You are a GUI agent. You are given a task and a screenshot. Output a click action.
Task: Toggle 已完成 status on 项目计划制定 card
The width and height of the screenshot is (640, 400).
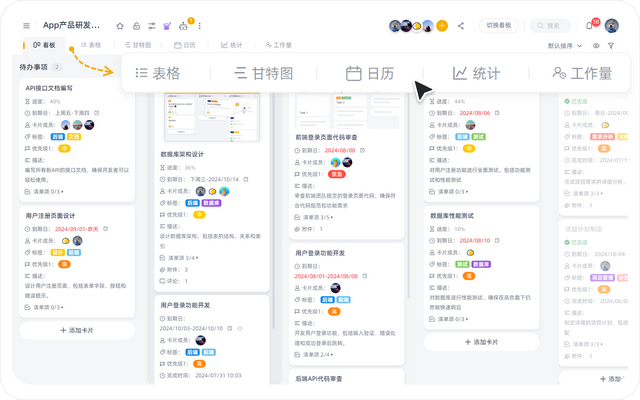point(576,242)
